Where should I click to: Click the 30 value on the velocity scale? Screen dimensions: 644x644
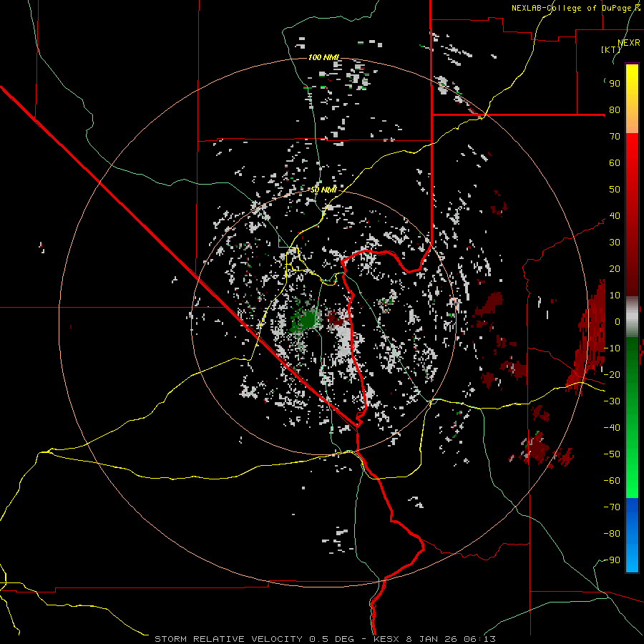(615, 243)
